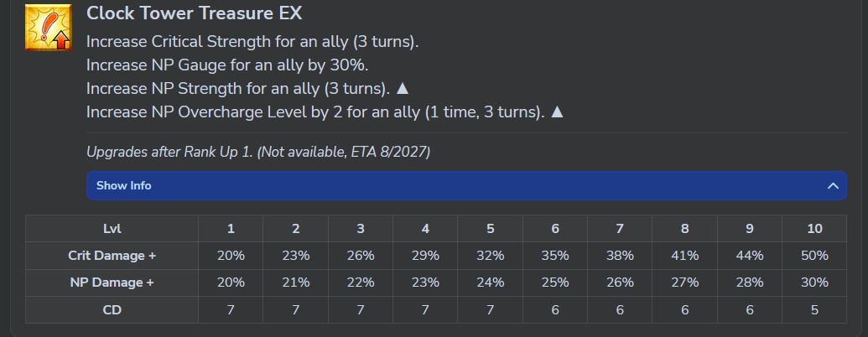Click the Show Info label
The image size is (868, 337).
point(123,185)
